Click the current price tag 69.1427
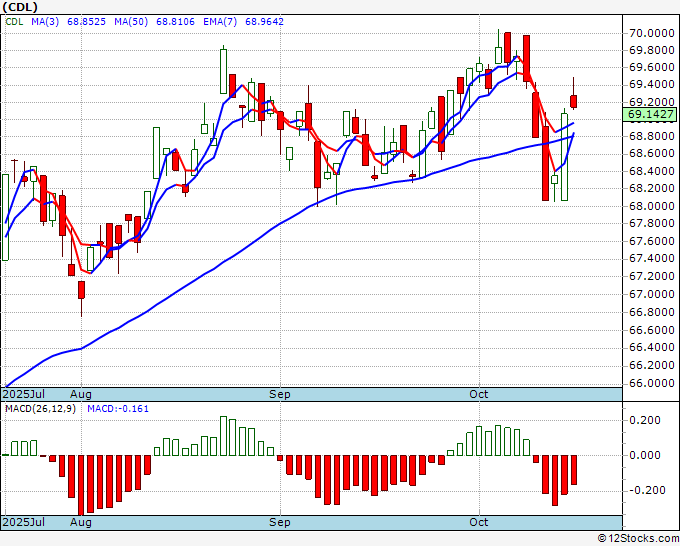The image size is (680, 546). point(649,114)
